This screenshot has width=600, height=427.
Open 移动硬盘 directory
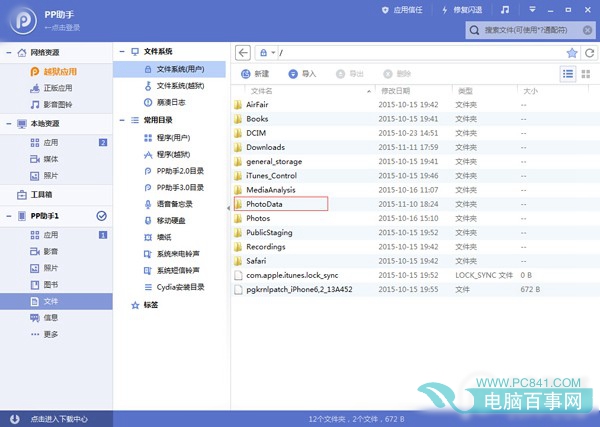pos(165,220)
